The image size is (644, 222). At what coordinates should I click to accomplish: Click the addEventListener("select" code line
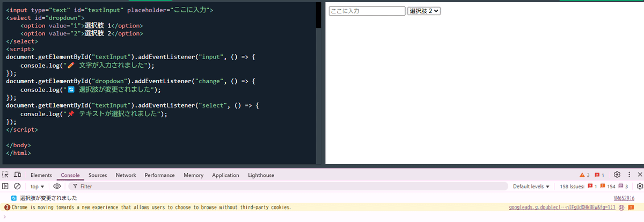133,105
